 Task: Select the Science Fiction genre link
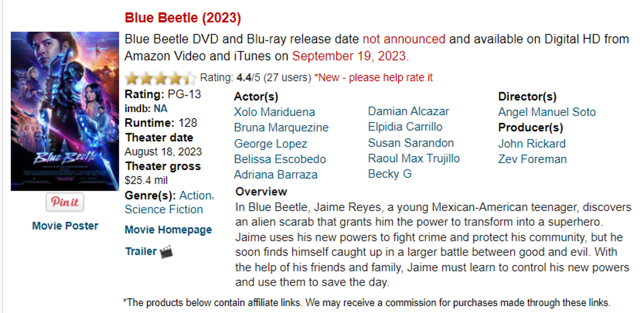point(164,209)
